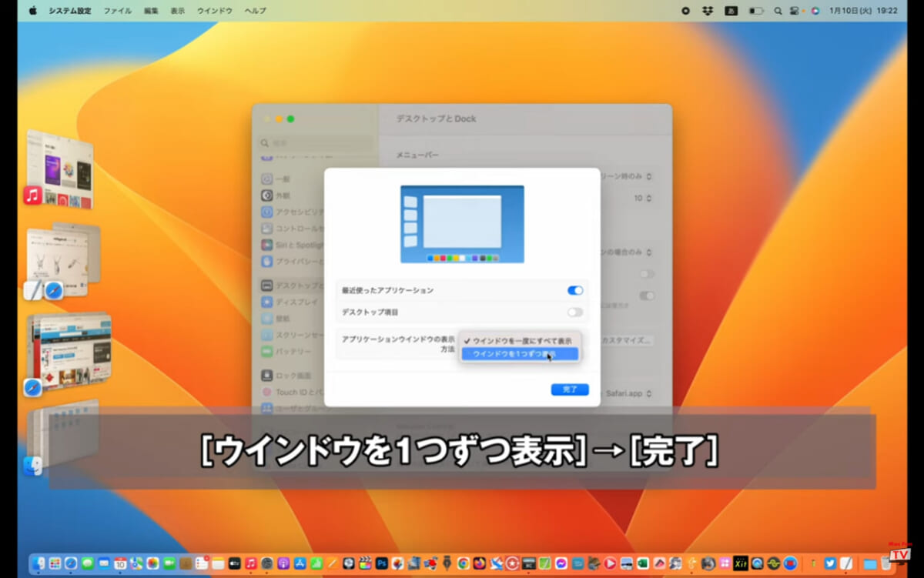Viewport: 924px width, 578px height.
Task: Open Twitter app in the Dock
Action: click(830, 563)
